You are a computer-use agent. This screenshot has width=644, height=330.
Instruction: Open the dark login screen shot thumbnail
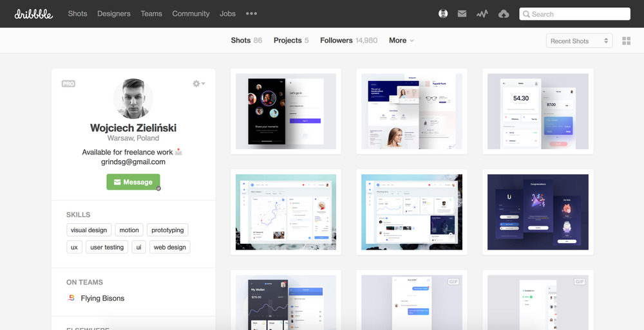pyautogui.click(x=286, y=111)
